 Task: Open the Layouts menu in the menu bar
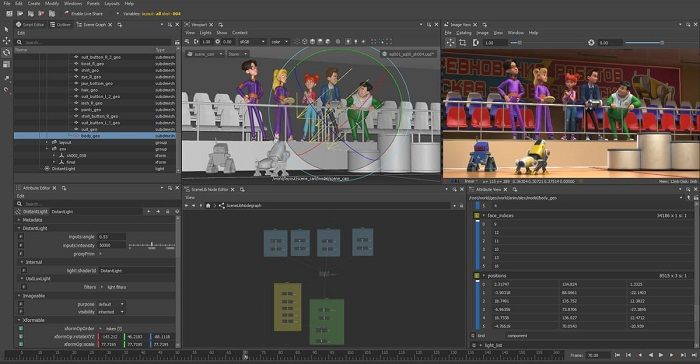pyautogui.click(x=112, y=3)
